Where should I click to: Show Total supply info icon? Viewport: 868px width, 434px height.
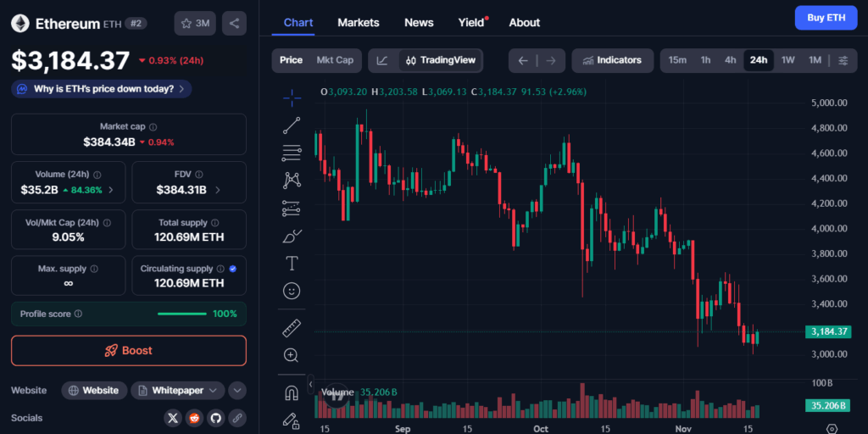coord(214,223)
